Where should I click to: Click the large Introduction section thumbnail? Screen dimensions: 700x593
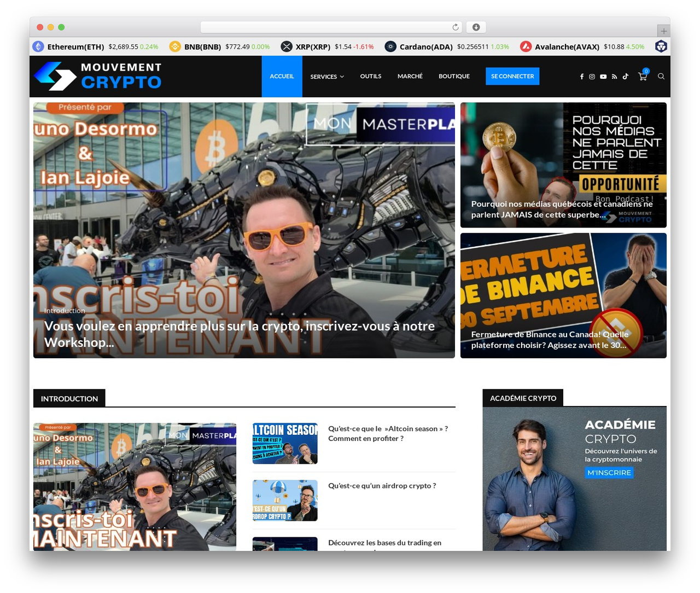(x=135, y=486)
